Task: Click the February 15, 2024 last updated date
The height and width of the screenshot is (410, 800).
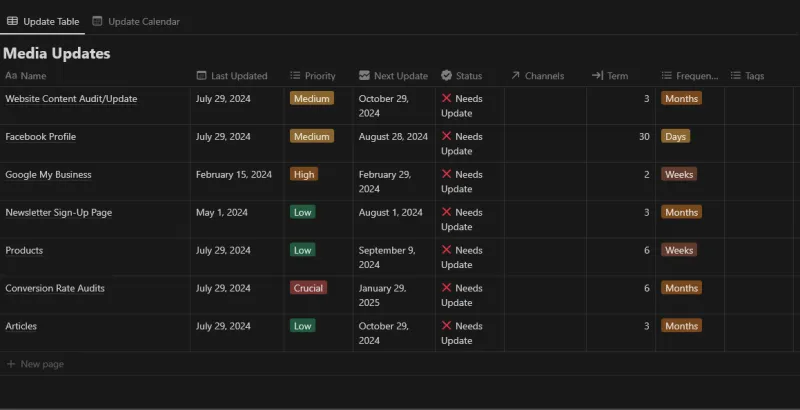Action: (x=234, y=174)
